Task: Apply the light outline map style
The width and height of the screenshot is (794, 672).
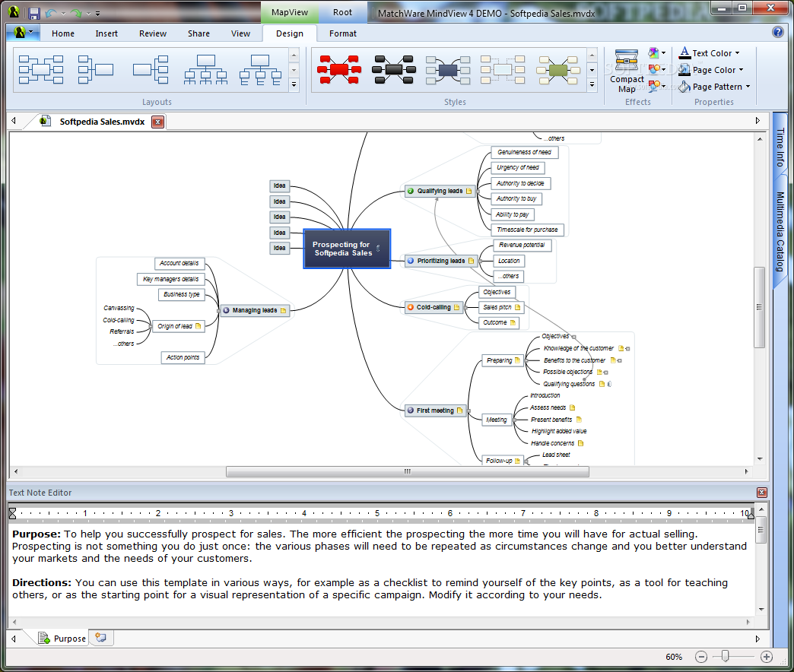Action: pos(502,70)
